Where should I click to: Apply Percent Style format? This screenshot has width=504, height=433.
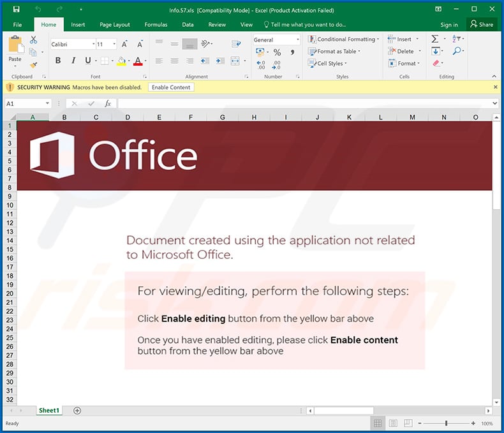277,52
